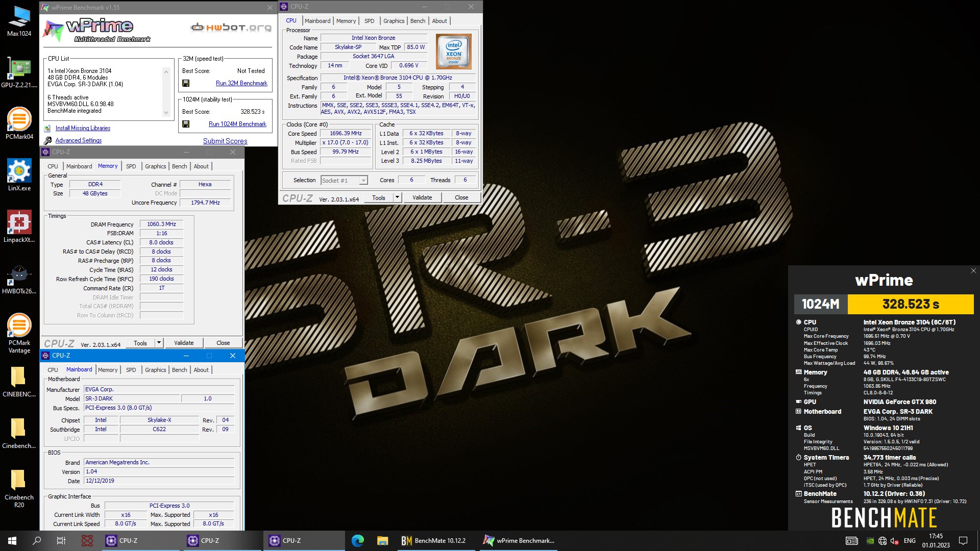Click the HWBOT.org logo in wPrime
The width and height of the screenshot is (980, 551).
(231, 28)
